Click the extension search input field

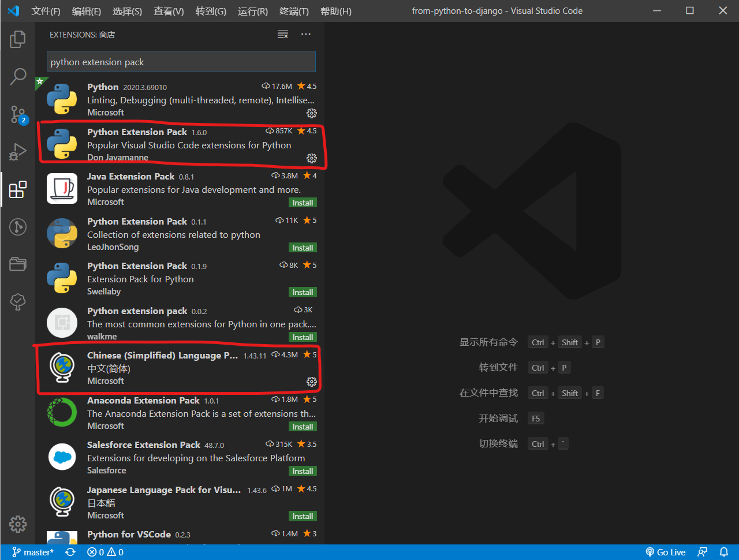coord(181,62)
